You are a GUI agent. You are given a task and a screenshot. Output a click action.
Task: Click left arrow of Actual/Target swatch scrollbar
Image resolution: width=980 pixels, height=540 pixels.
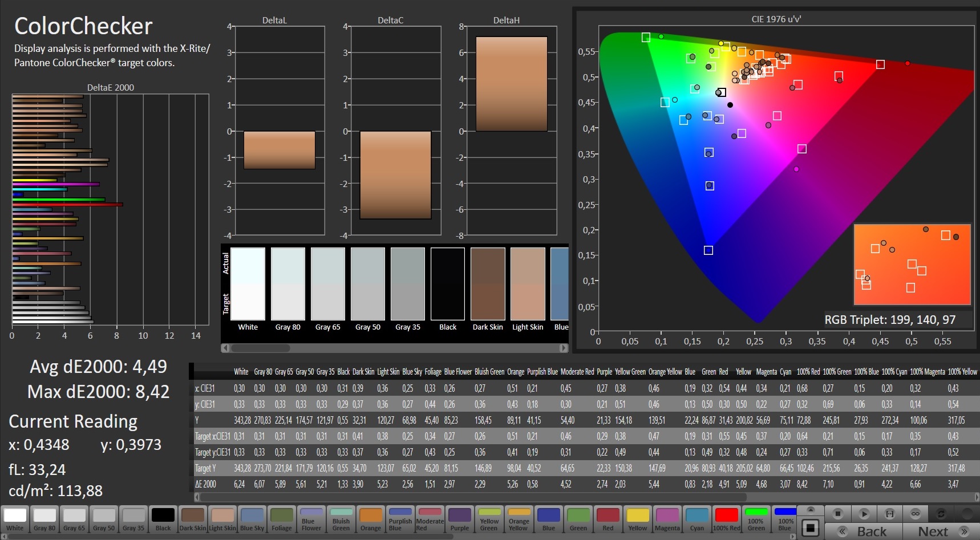click(225, 348)
